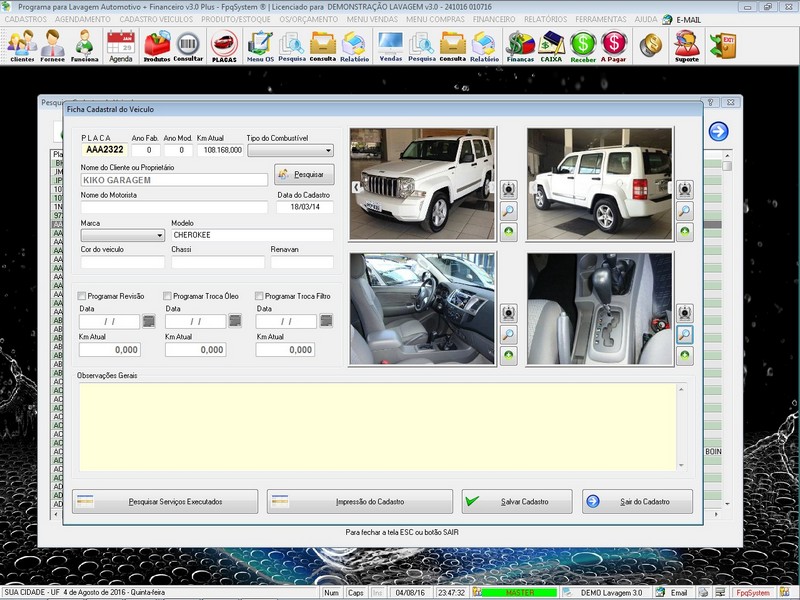Toggle Programar Troca Filtro checkbox
800x600 pixels.
[260, 296]
